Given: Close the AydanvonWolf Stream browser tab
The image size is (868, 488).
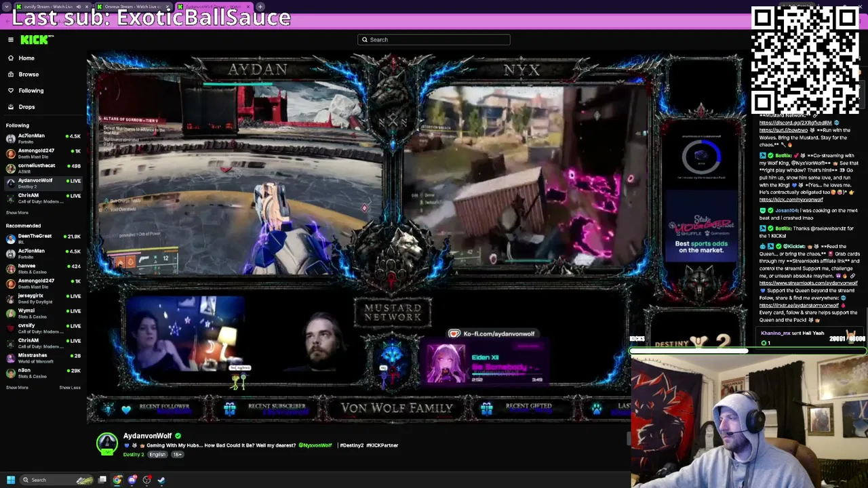Looking at the screenshot, I should pyautogui.click(x=247, y=7).
